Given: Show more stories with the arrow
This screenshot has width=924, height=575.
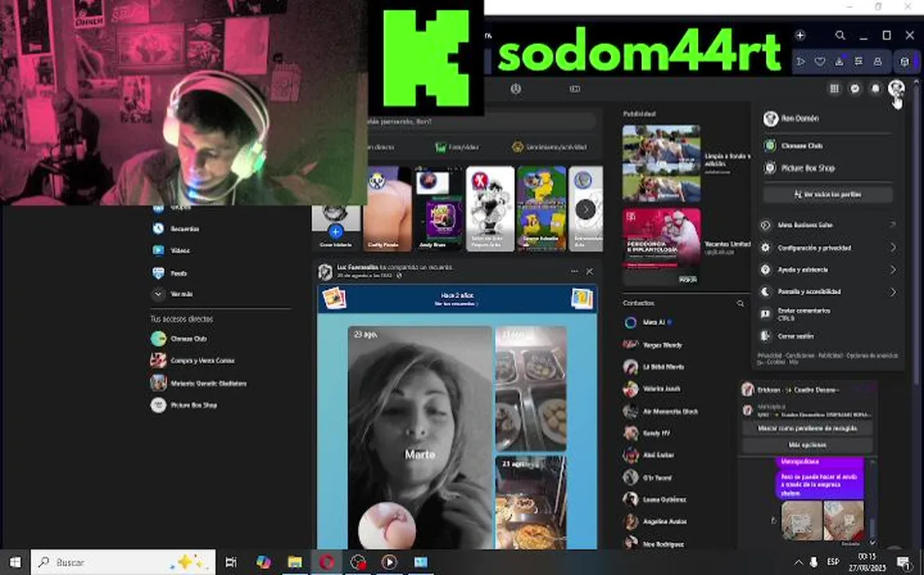Looking at the screenshot, I should click(585, 208).
